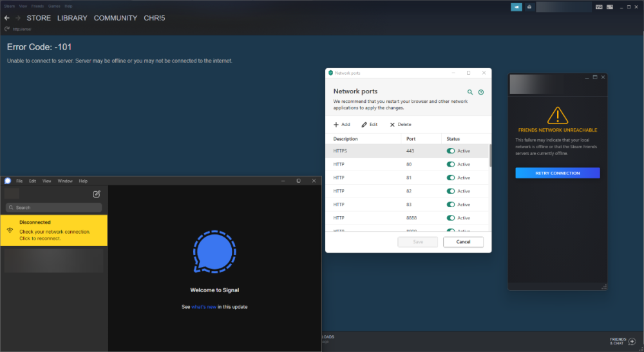Toggle HTTP port 8888 active switch
Viewport: 644px width, 352px height.
point(451,218)
